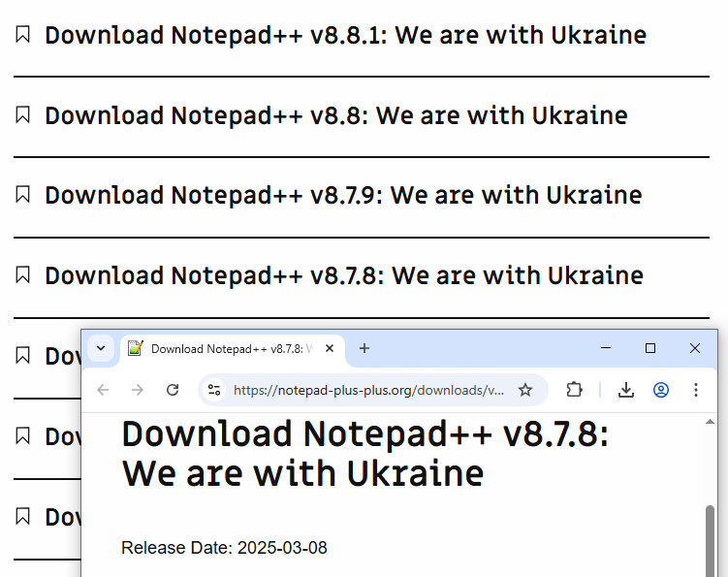View site information icon in address bar

214,390
